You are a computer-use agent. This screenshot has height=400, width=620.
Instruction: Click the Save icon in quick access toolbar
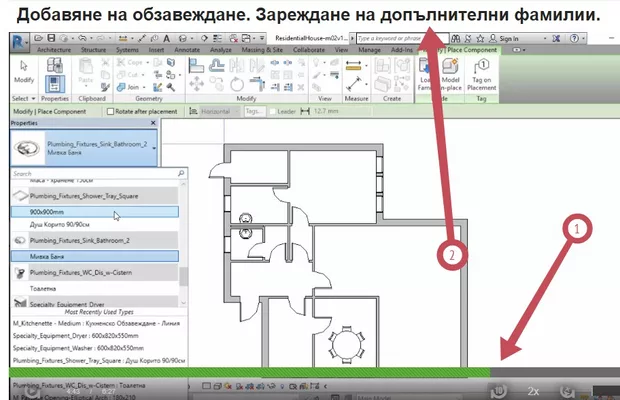[x=51, y=38]
